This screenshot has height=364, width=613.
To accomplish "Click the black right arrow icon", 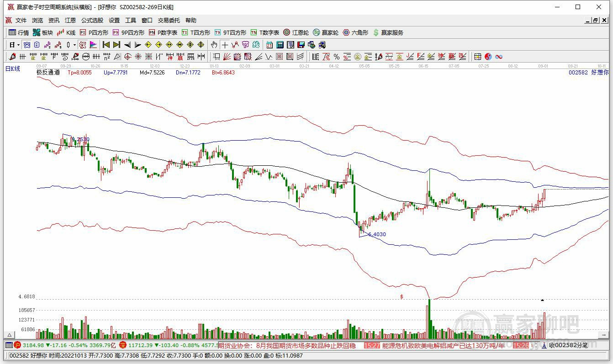I will tap(138, 45).
